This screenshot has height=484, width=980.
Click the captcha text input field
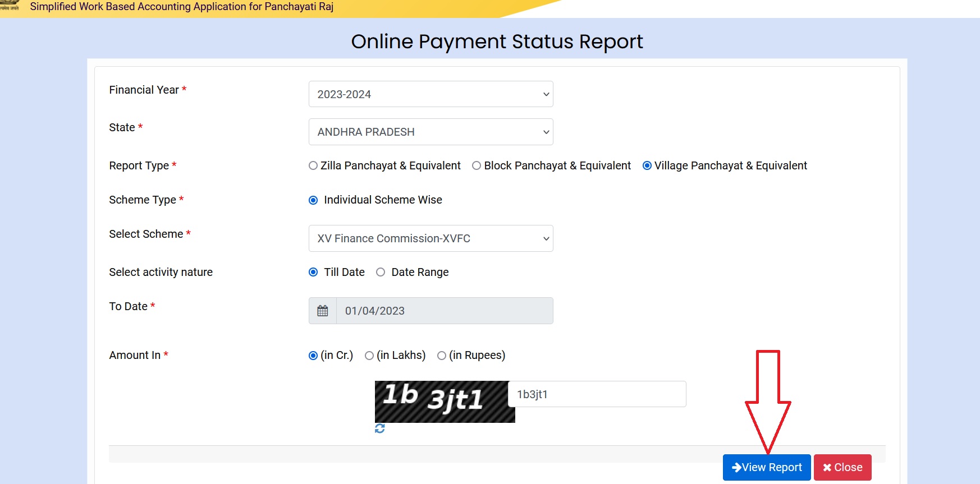tap(597, 394)
